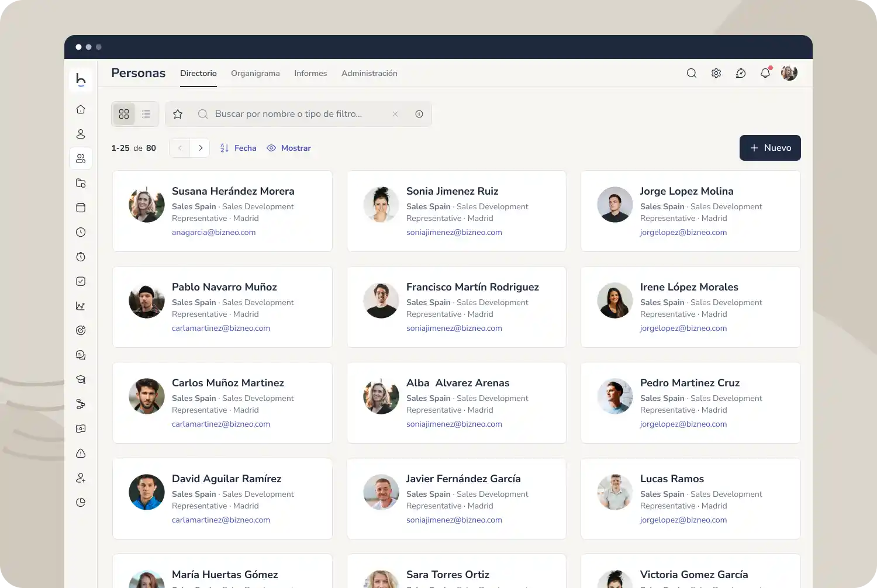
Task: Go to next page of results
Action: (200, 148)
